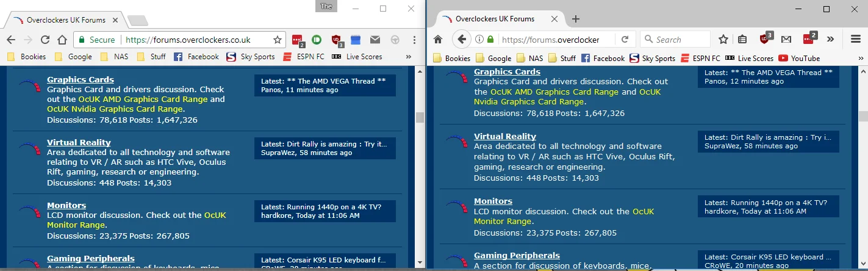Click the green circular extension in Chrome

click(316, 40)
